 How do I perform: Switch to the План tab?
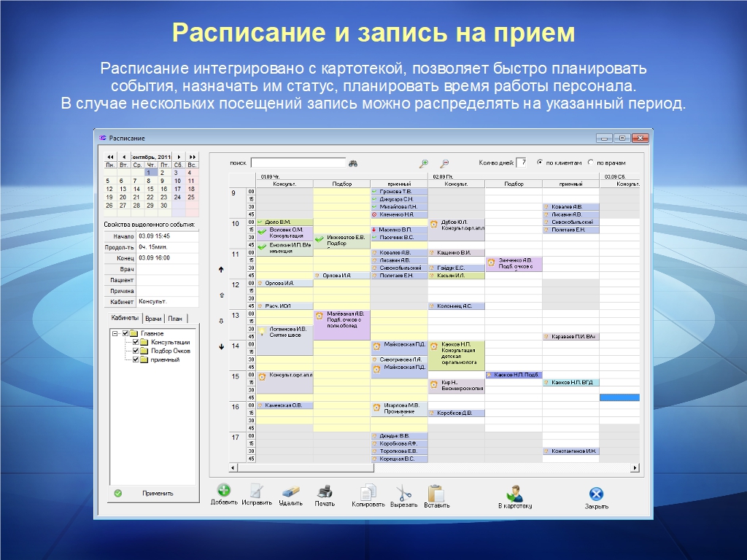click(176, 319)
